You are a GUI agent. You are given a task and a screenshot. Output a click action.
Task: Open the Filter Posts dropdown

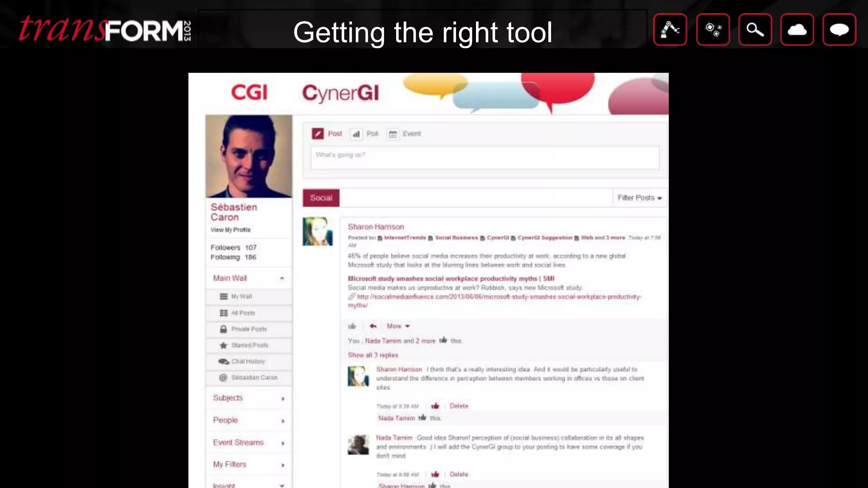pyautogui.click(x=640, y=198)
